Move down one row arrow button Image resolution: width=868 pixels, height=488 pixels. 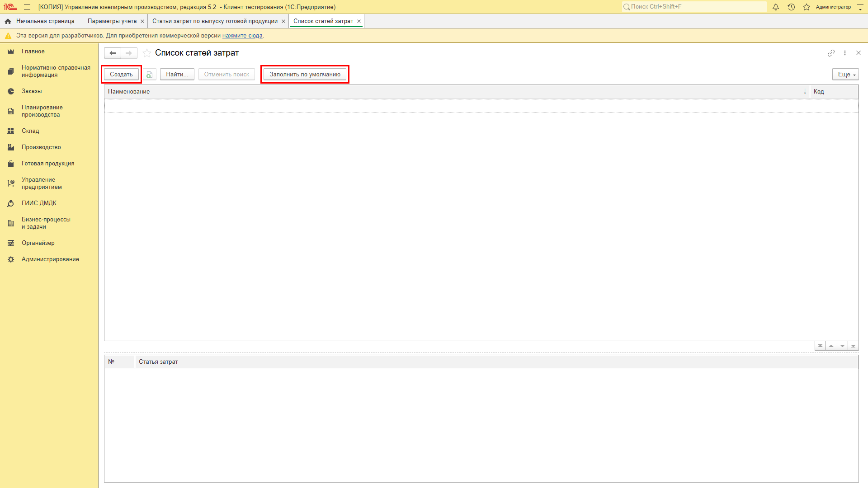(842, 346)
